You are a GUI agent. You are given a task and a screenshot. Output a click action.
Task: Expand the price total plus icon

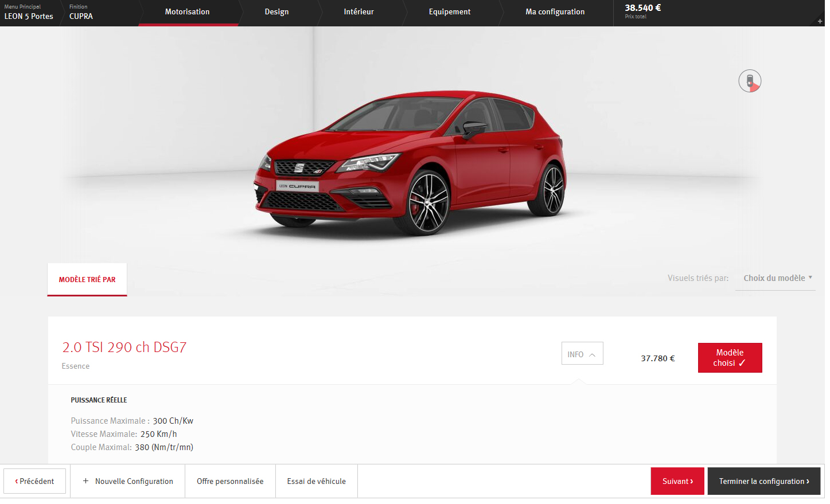(x=820, y=21)
